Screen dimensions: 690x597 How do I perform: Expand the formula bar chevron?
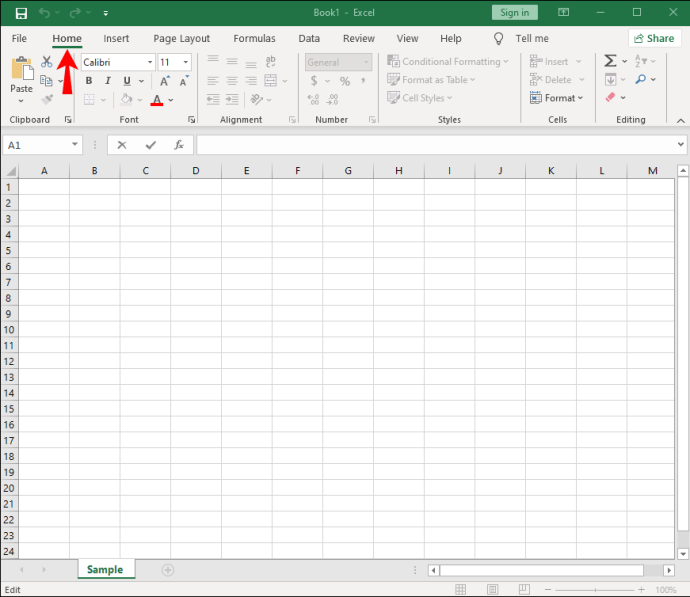point(681,144)
